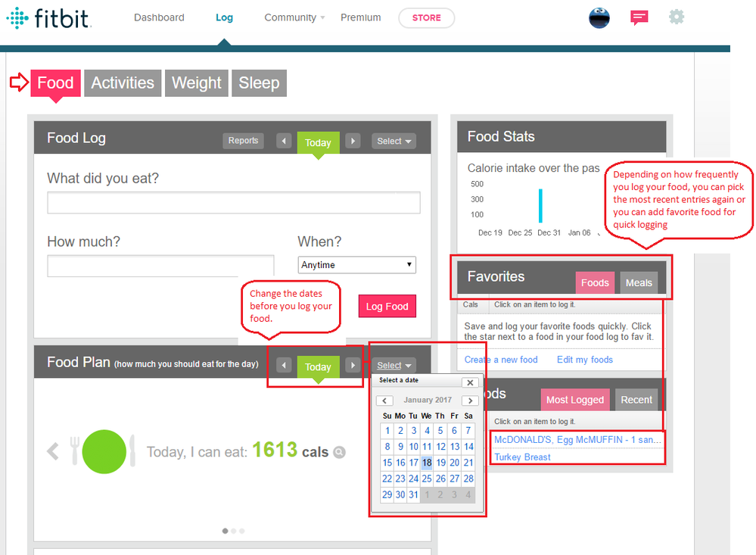Expand the Community menu
Image resolution: width=756 pixels, height=555 pixels.
[294, 17]
